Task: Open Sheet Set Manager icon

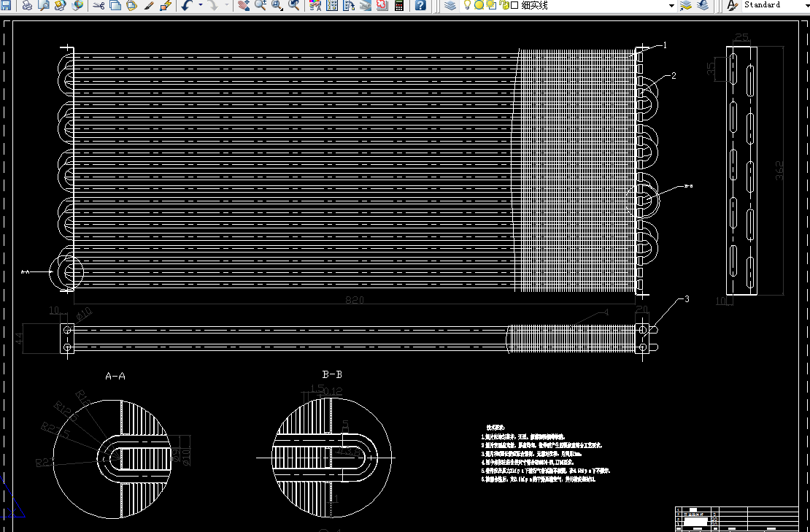Action: (x=365, y=5)
